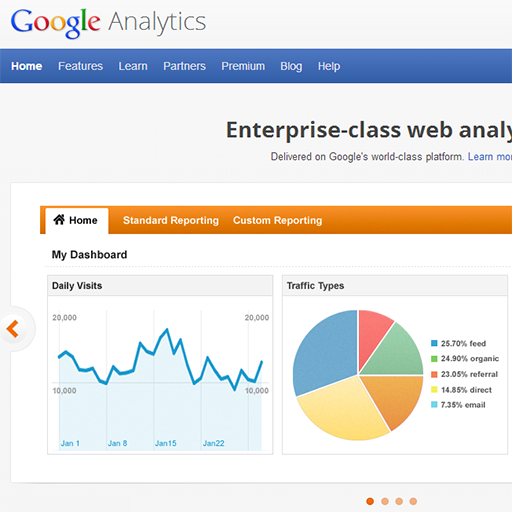The height and width of the screenshot is (512, 512).
Task: Select the third carousel dot
Action: (x=399, y=501)
